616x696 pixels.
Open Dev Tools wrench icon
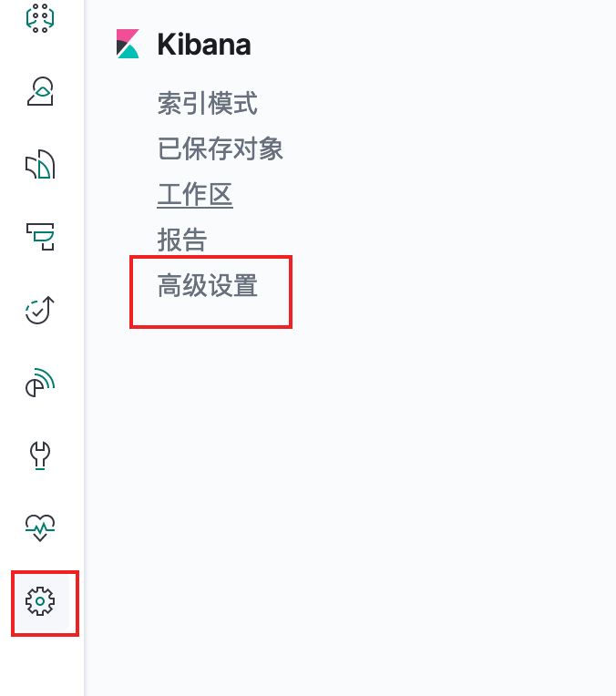coord(40,455)
